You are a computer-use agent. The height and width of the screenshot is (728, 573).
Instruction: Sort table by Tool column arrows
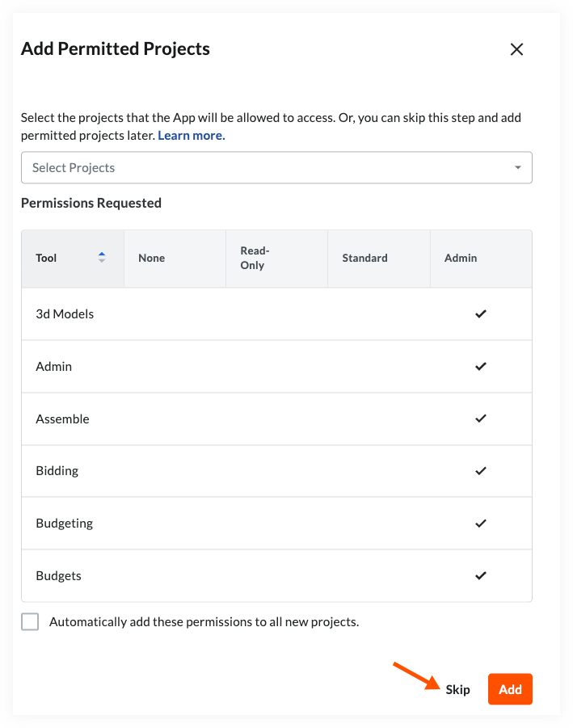pos(102,258)
